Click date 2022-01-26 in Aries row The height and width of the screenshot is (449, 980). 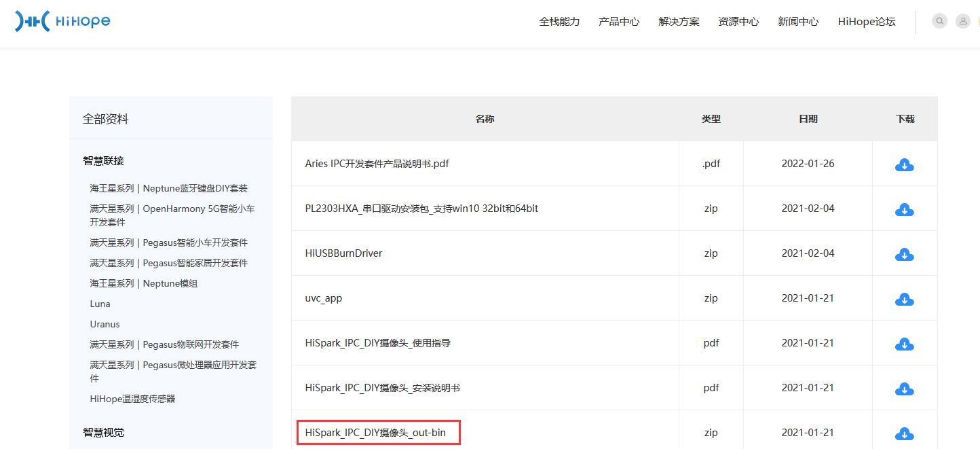[808, 164]
